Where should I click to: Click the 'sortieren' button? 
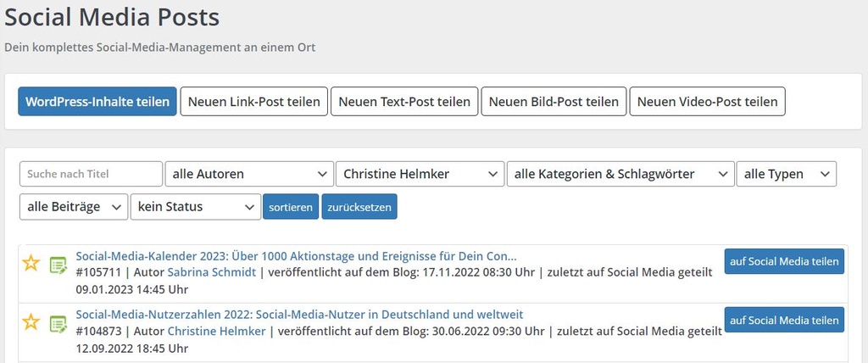click(x=291, y=207)
